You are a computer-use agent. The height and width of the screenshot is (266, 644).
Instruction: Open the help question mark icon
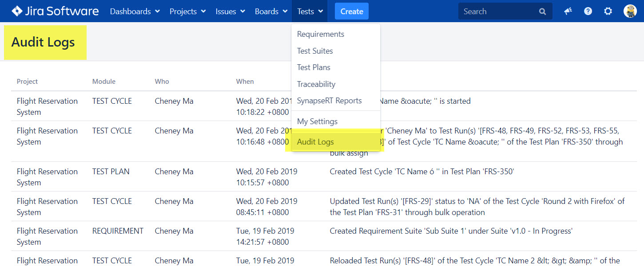[588, 12]
